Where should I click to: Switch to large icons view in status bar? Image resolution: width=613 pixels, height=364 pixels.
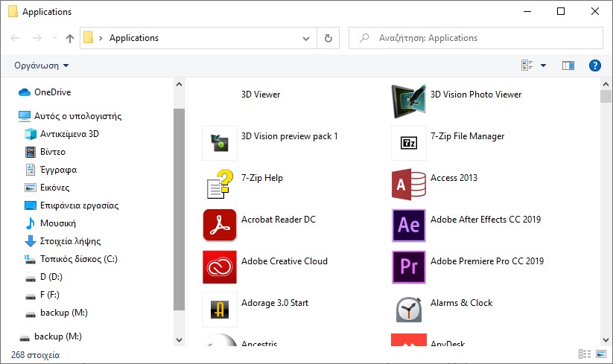pyautogui.click(x=601, y=354)
